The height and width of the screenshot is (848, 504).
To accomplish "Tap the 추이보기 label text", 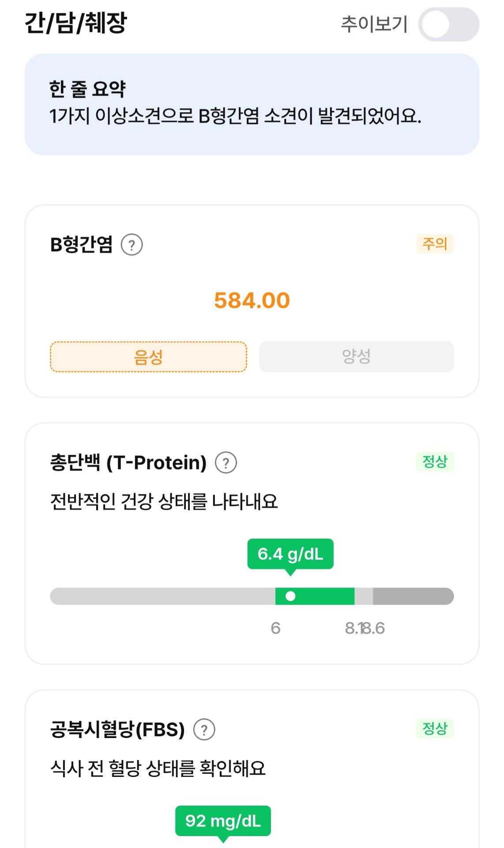I will coord(374,24).
